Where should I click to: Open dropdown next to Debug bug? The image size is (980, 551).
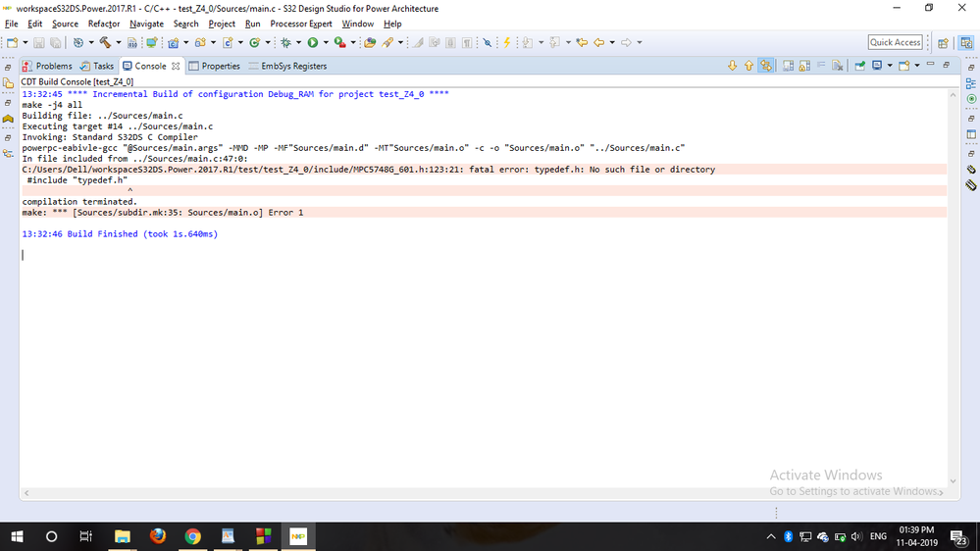click(x=298, y=42)
